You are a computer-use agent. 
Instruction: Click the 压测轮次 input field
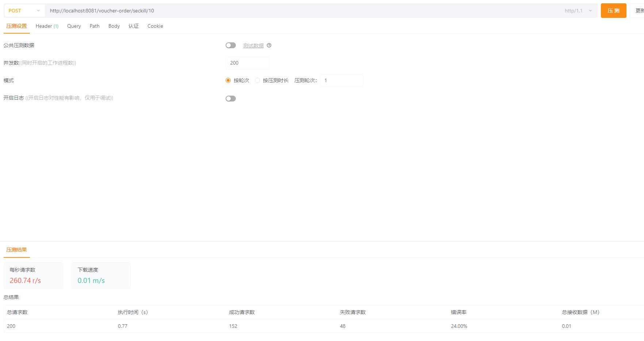tap(342, 80)
